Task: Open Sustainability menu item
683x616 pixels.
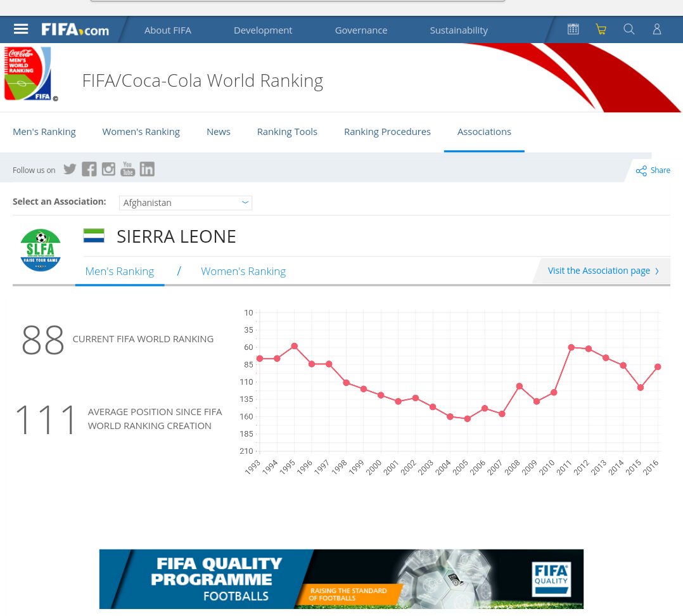Action: 459,30
